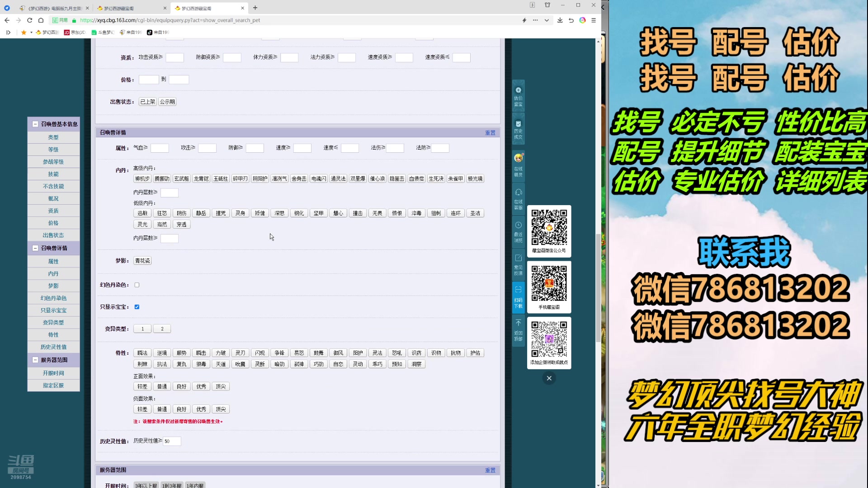Viewport: 868px width, 488px height.
Task: Select the 瞬法 trait button
Action: click(x=142, y=353)
